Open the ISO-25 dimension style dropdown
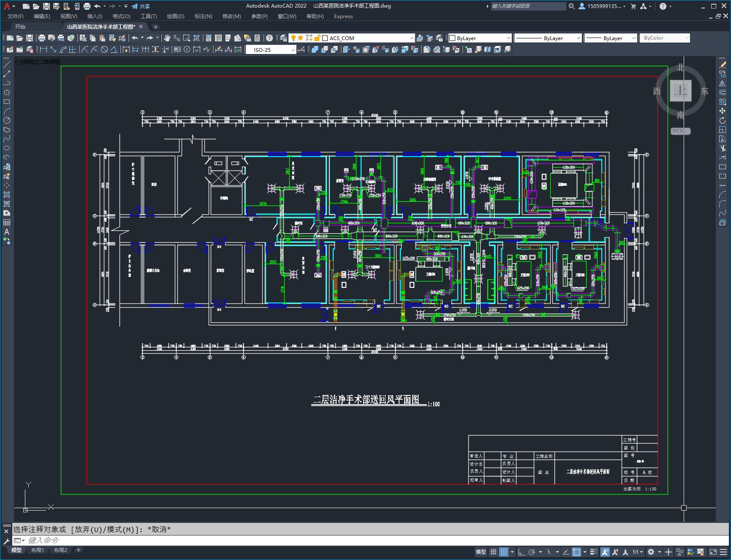Image resolution: width=731 pixels, height=560 pixels. [x=271, y=50]
